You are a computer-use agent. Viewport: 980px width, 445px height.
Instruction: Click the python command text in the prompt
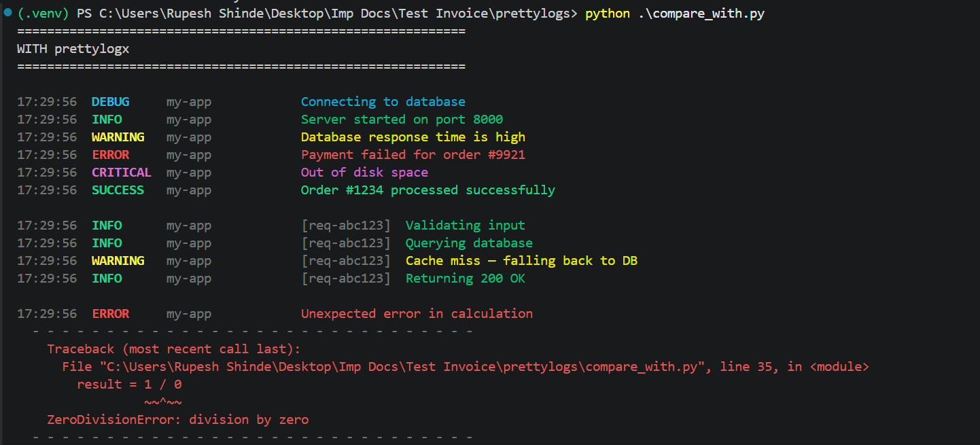click(608, 14)
